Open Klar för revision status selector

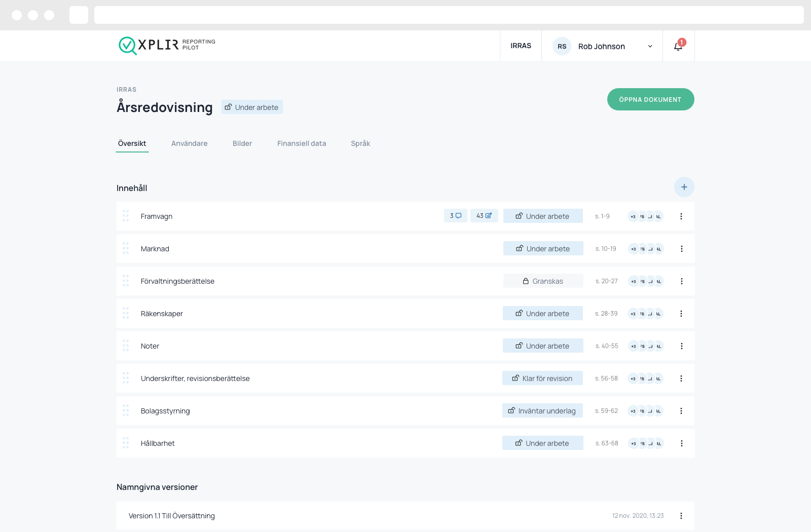542,378
